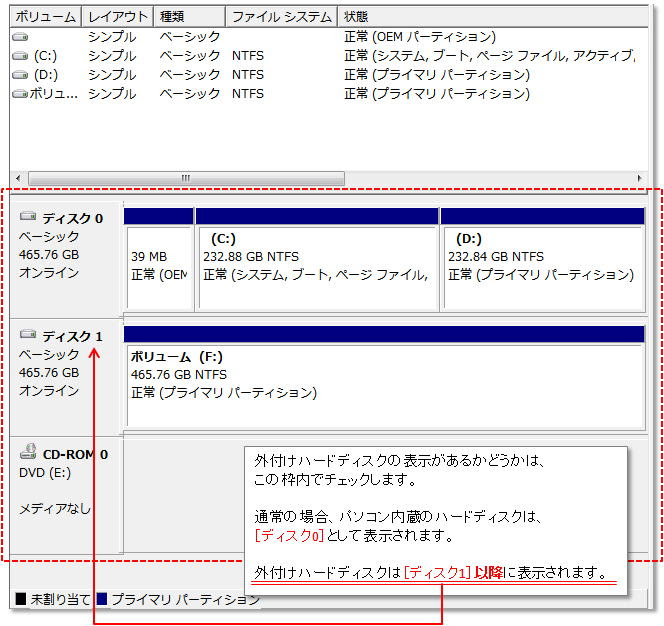Click 465.76 GB size under ディスク 0
This screenshot has width=664, height=626.
pyautogui.click(x=49, y=255)
